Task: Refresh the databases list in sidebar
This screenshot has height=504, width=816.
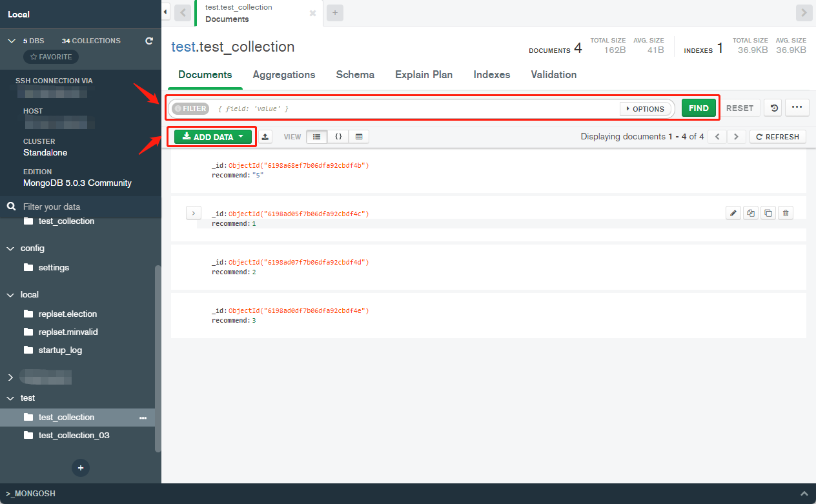Action: (149, 41)
